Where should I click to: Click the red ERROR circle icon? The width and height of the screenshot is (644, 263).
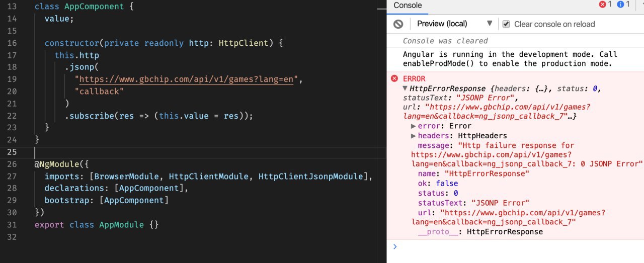pos(394,78)
